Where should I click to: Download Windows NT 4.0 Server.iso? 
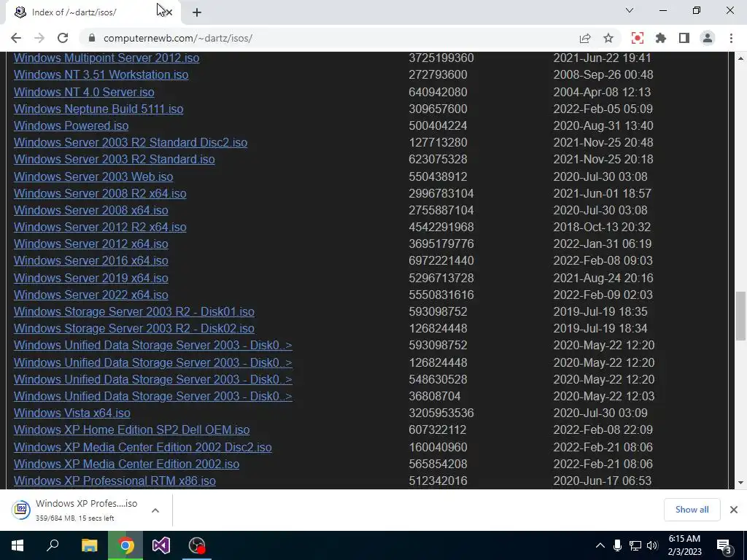point(84,92)
